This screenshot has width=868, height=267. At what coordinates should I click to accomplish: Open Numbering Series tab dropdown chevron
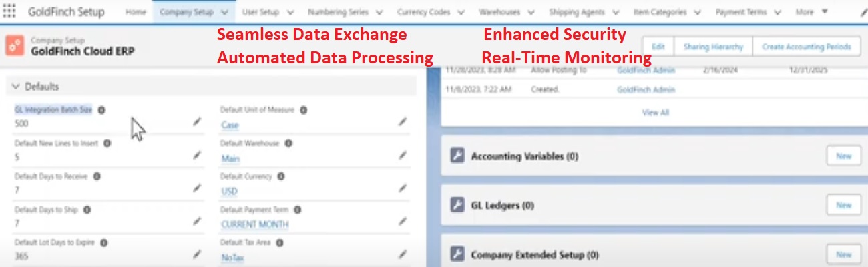(x=379, y=12)
